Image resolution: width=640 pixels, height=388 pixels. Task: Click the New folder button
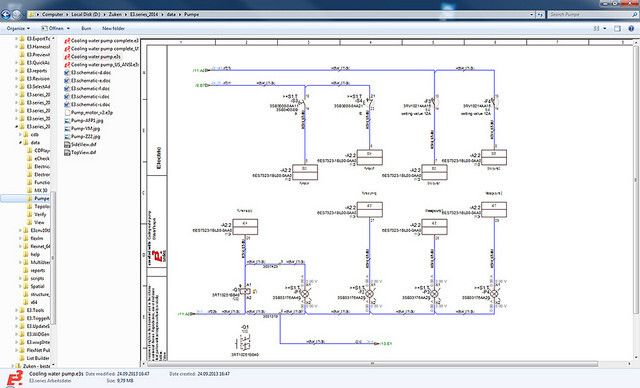(x=113, y=29)
